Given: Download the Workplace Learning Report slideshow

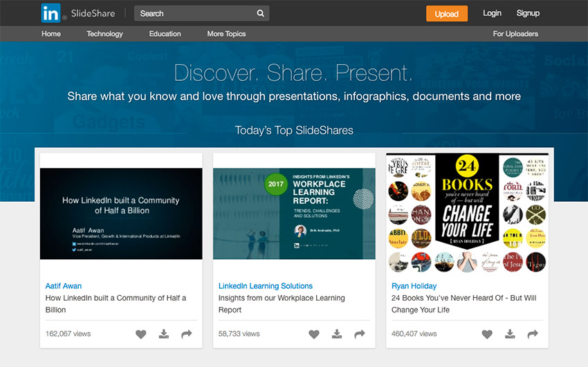Looking at the screenshot, I should point(337,334).
